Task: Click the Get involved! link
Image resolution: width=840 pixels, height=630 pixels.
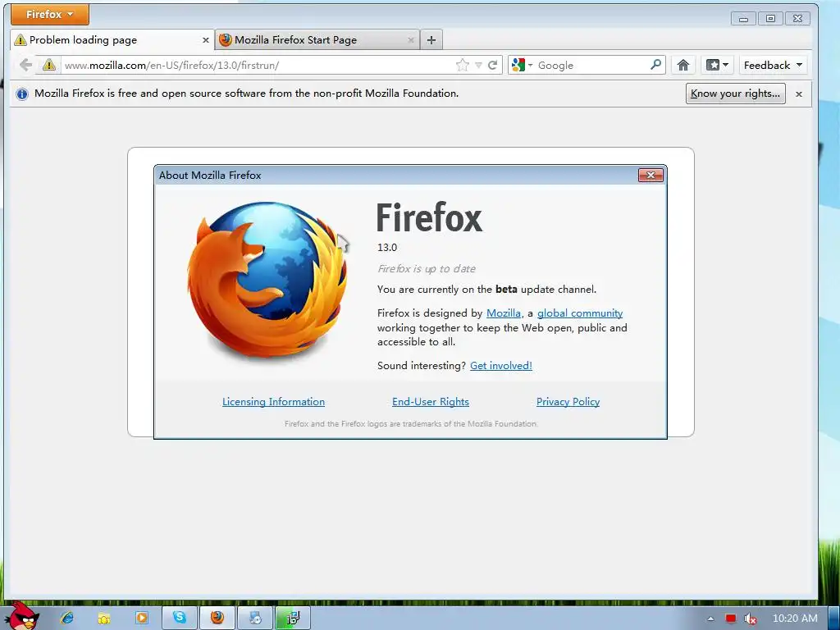Action: 501,365
